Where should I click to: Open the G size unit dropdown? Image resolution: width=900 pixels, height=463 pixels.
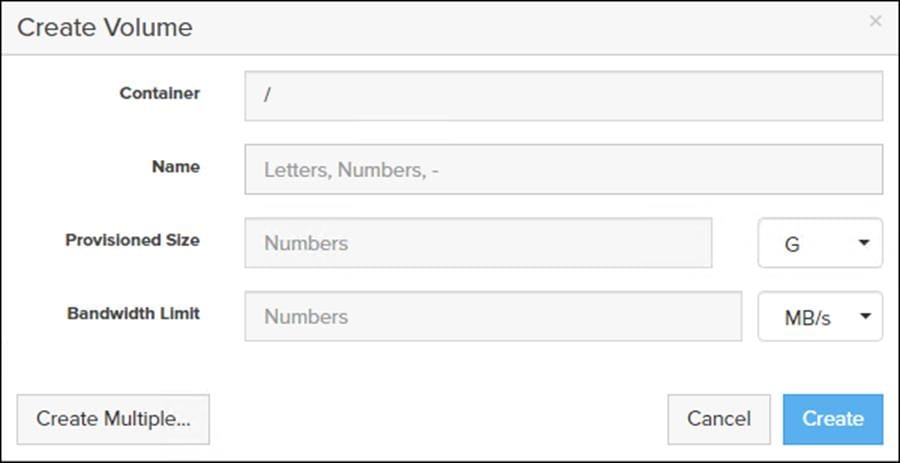(x=820, y=243)
